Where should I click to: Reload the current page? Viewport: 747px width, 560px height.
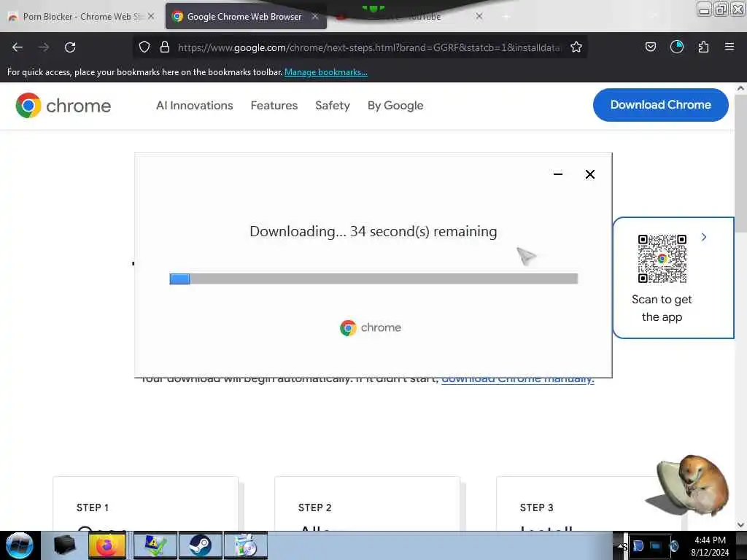[x=70, y=47]
